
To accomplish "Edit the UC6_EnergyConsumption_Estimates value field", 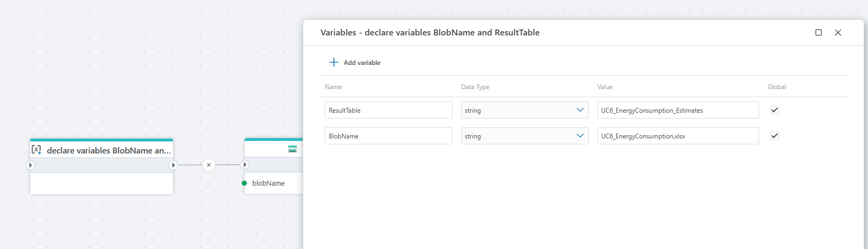I will pyautogui.click(x=677, y=110).
